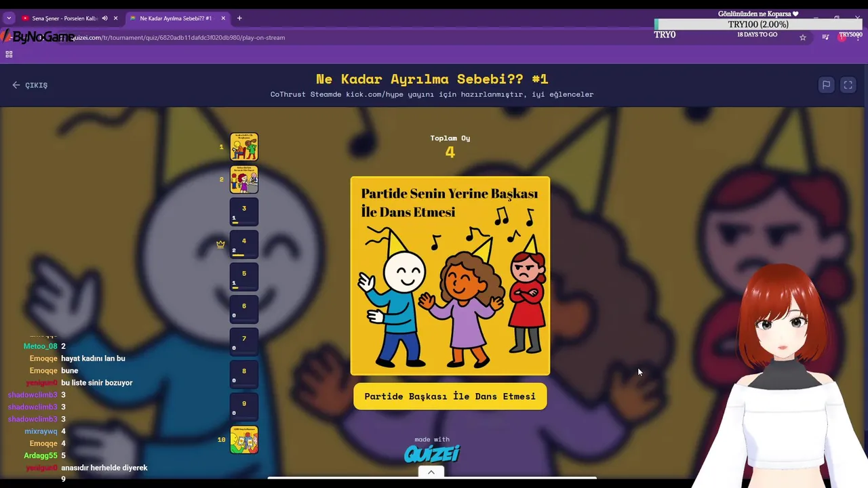Click 'Gönlünüzden ne Koparsa' overlay text
This screenshot has width=868, height=488.
click(x=758, y=14)
